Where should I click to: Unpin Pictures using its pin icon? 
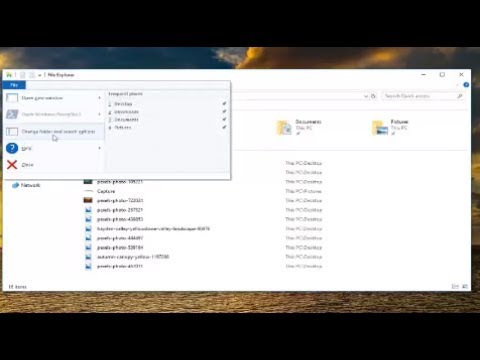224,127
